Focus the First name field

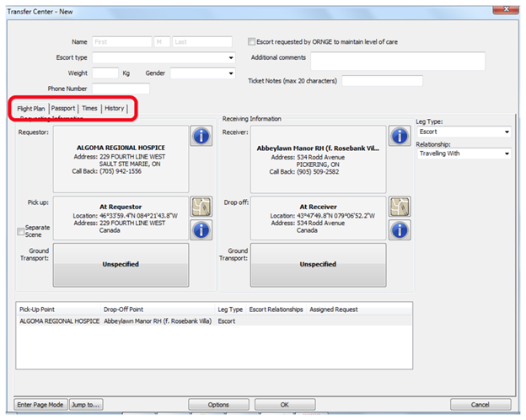tap(122, 41)
